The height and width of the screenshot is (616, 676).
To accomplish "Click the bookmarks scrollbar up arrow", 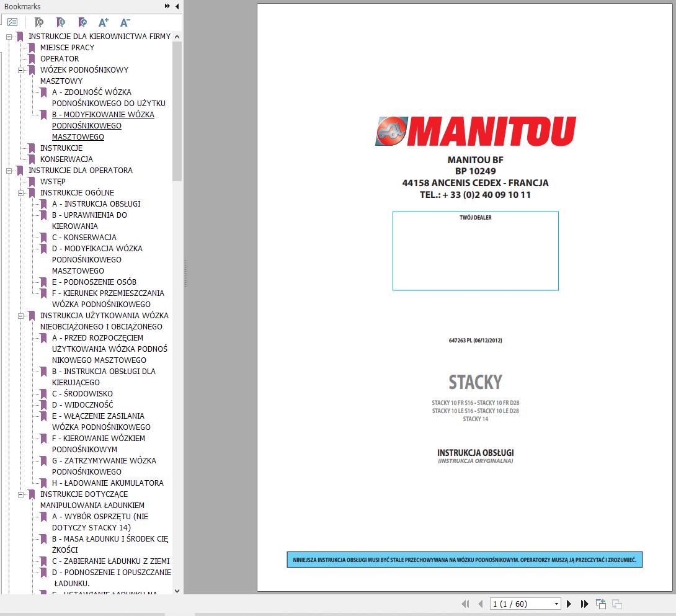I will pyautogui.click(x=177, y=37).
